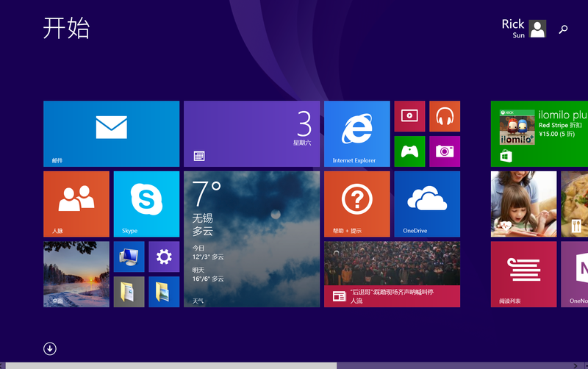This screenshot has height=369, width=588.
Task: Open the OneDrive tile
Action: tap(426, 204)
